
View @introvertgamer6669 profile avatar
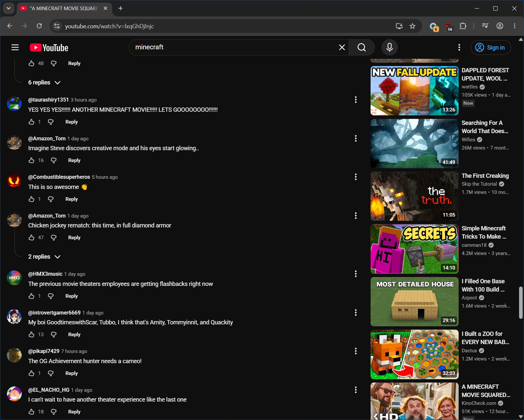[x=14, y=317]
